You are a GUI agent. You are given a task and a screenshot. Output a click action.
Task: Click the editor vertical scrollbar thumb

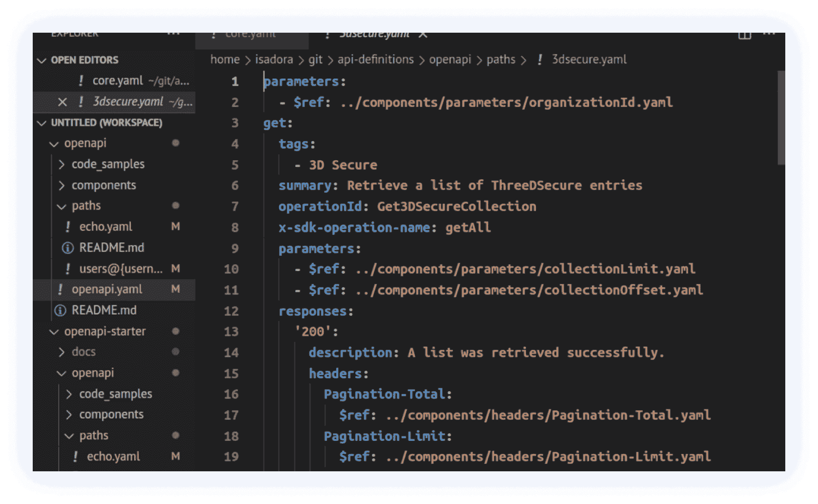click(x=781, y=118)
